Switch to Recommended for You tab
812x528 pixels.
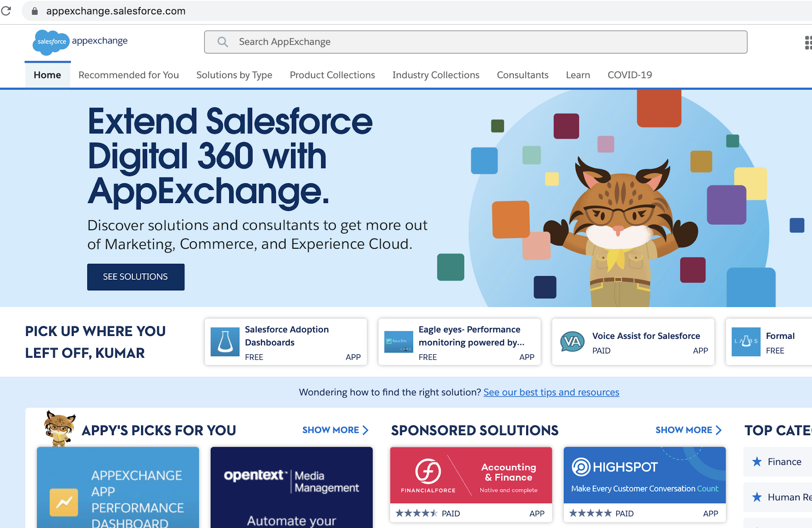[128, 75]
